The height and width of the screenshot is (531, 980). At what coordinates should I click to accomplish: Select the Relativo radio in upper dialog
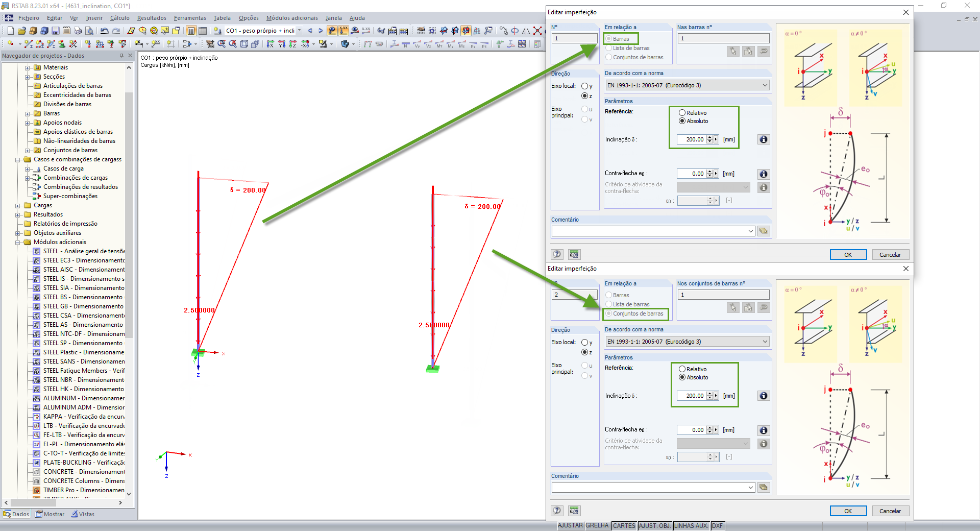point(682,113)
